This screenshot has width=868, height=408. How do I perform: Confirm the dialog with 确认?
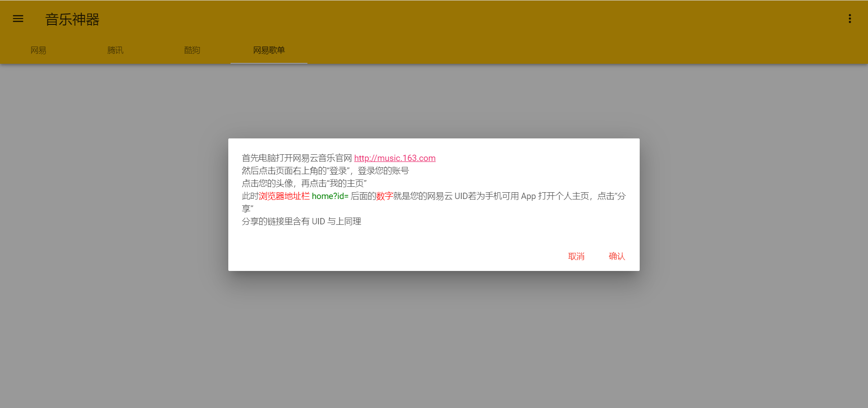pyautogui.click(x=617, y=256)
